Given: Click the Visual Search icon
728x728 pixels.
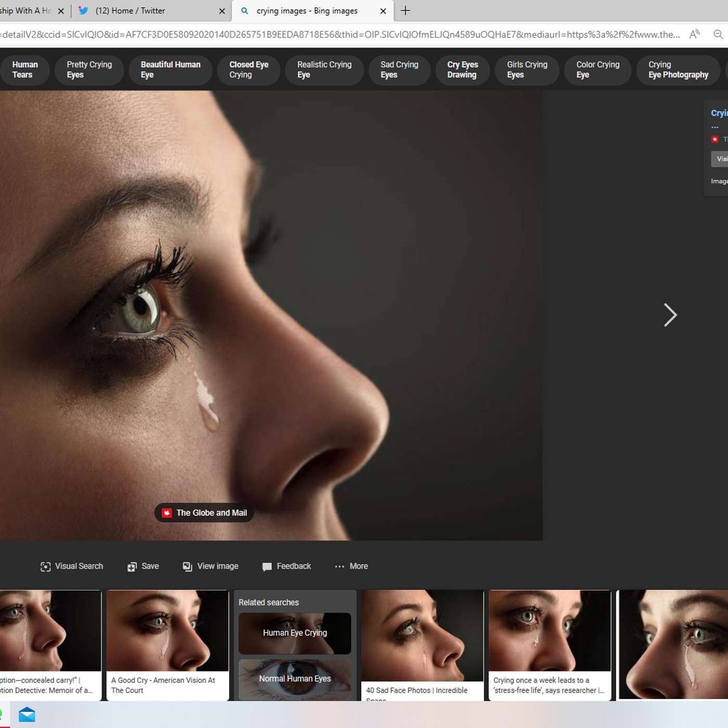Looking at the screenshot, I should pos(45,567).
